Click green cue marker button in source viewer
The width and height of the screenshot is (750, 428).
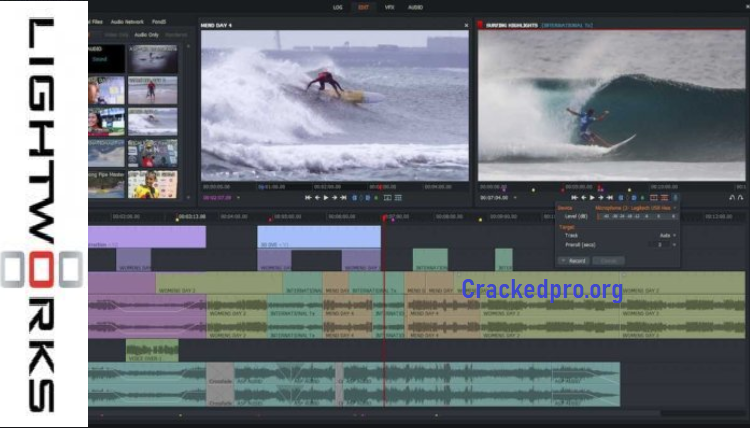point(376,198)
